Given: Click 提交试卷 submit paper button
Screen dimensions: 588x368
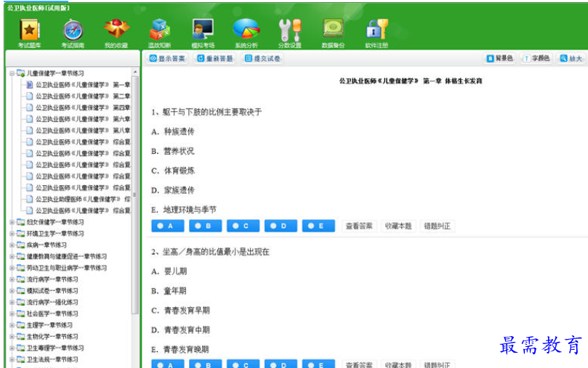Looking at the screenshot, I should [x=262, y=58].
